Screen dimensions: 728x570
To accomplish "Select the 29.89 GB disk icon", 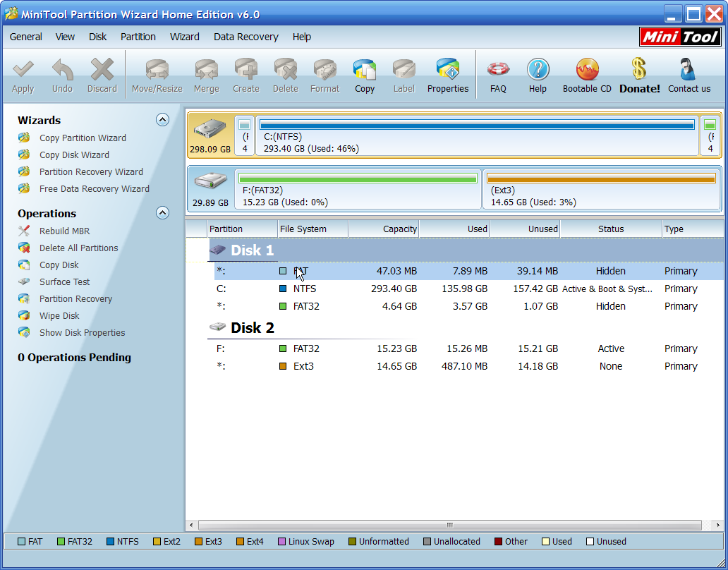I will tap(210, 189).
